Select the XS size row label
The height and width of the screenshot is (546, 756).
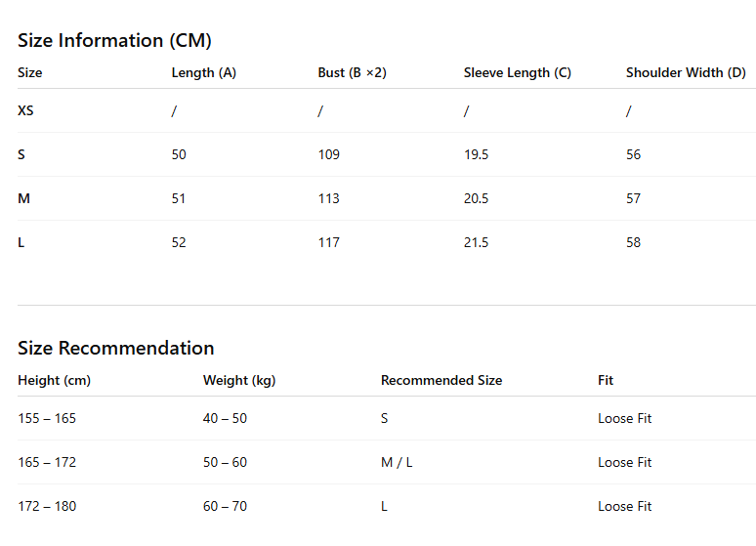click(x=25, y=111)
